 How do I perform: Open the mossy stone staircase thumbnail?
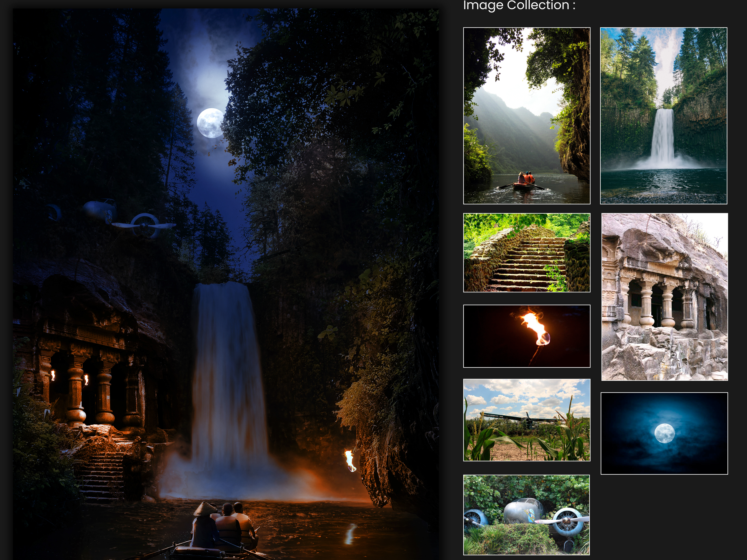tap(527, 252)
